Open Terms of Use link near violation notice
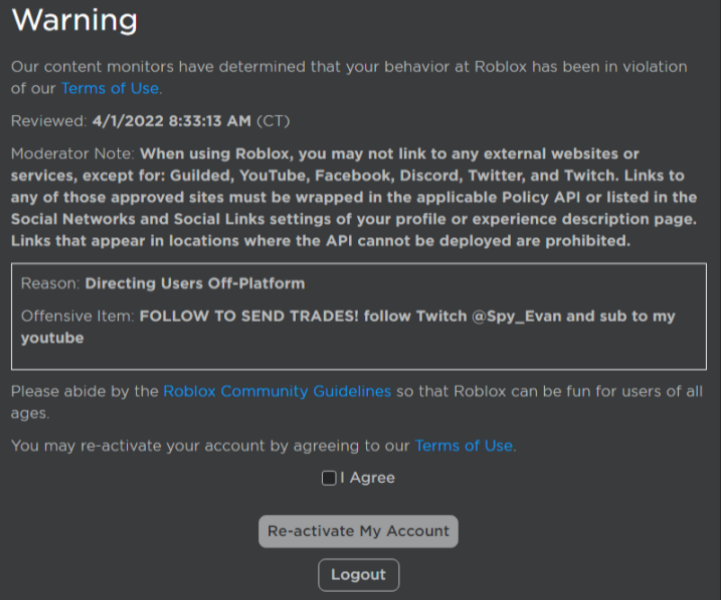This screenshot has width=721, height=600. 110,88
